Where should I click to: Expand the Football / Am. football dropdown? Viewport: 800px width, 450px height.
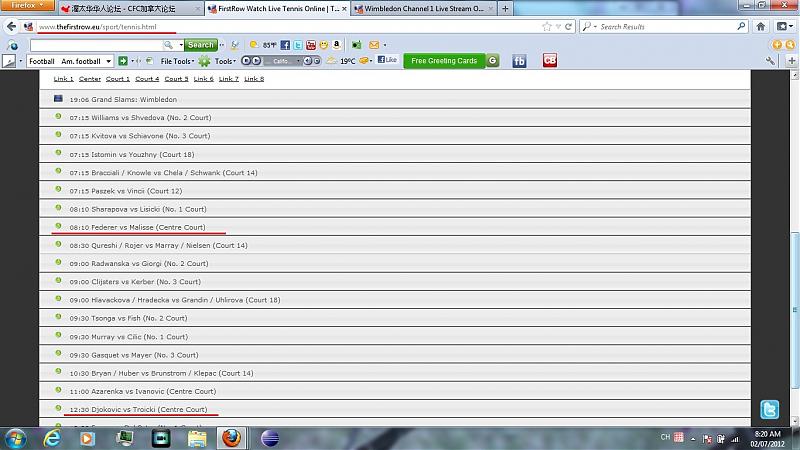pyautogui.click(x=108, y=61)
